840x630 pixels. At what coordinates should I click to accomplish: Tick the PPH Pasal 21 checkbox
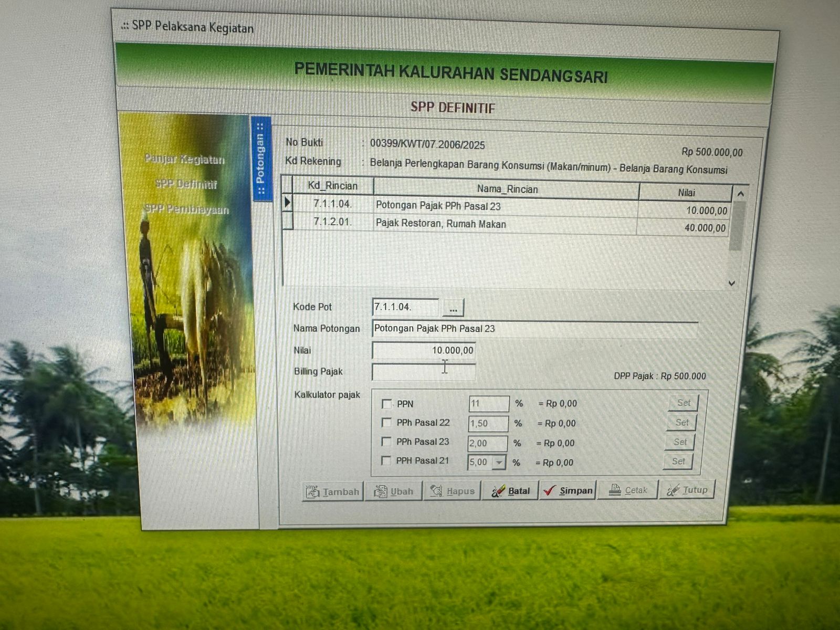tap(386, 460)
